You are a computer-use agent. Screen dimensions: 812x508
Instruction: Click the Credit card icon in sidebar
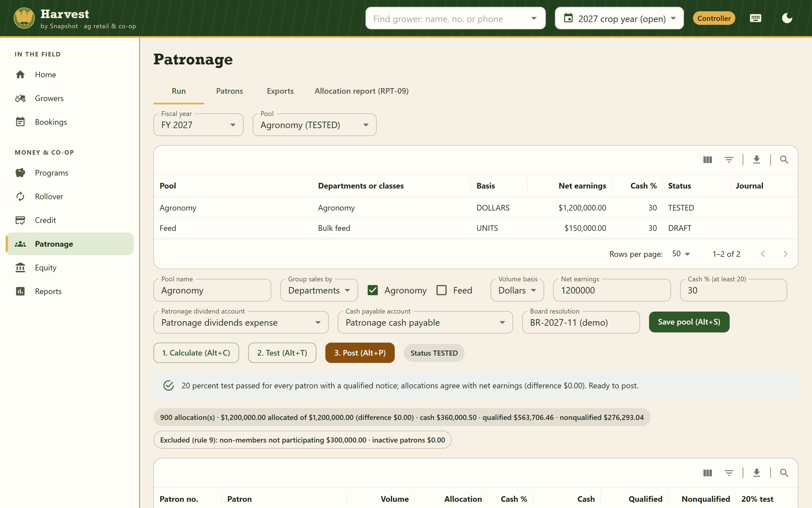pos(20,220)
